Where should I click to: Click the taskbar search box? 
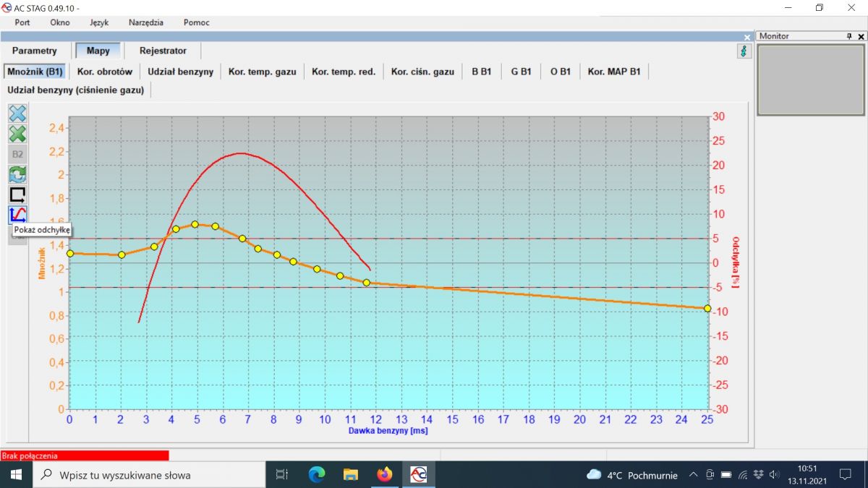[x=149, y=475]
